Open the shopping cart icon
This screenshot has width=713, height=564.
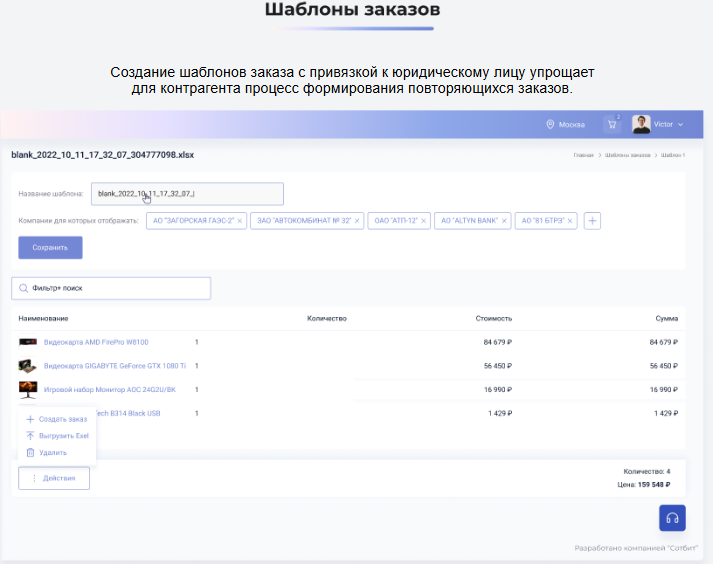click(x=611, y=125)
